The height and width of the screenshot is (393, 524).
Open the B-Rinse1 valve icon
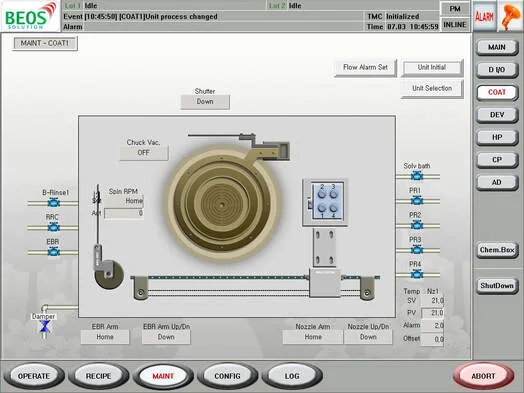[x=53, y=203]
